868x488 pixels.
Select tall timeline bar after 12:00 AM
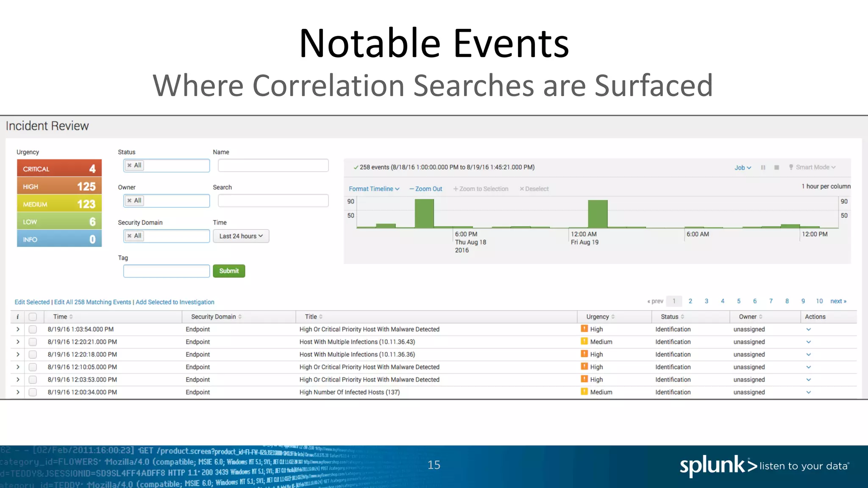(x=598, y=214)
